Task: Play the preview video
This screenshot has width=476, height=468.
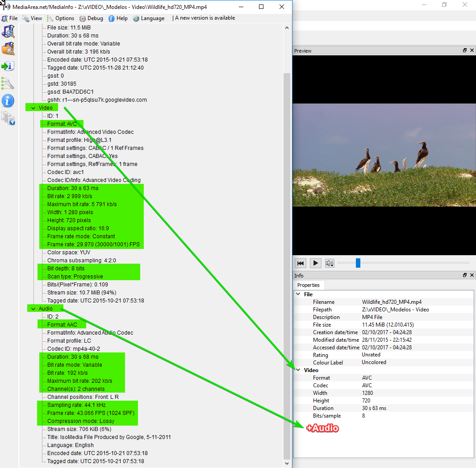Action: point(315,263)
